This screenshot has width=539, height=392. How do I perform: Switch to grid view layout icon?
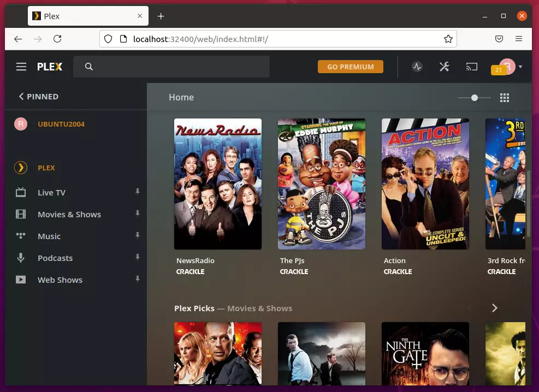tap(504, 98)
